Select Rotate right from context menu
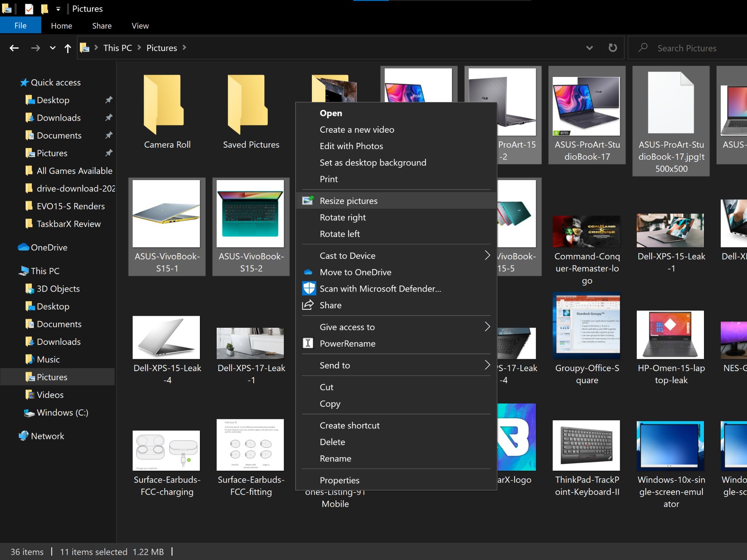The width and height of the screenshot is (747, 560). (342, 217)
